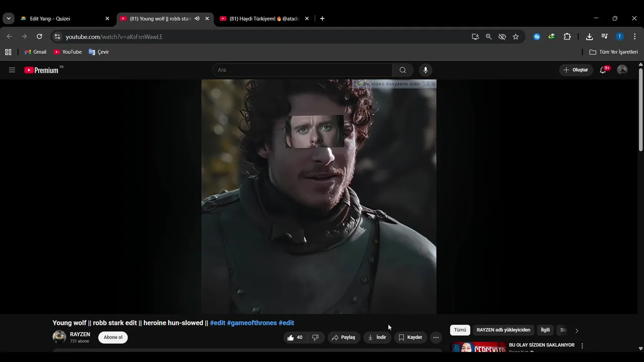Image resolution: width=644 pixels, height=362 pixels.
Task: Click the Shazam extension icon
Action: pos(537,37)
